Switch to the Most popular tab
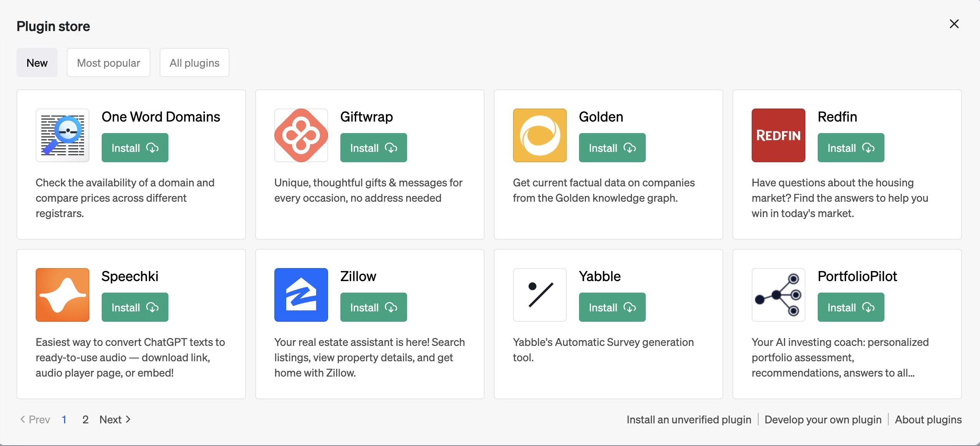The height and width of the screenshot is (446, 980). pyautogui.click(x=109, y=63)
